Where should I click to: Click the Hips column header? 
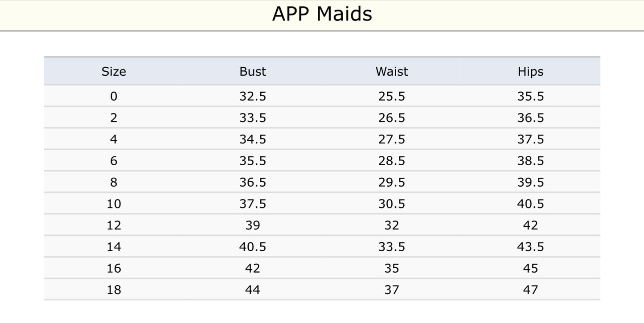530,72
